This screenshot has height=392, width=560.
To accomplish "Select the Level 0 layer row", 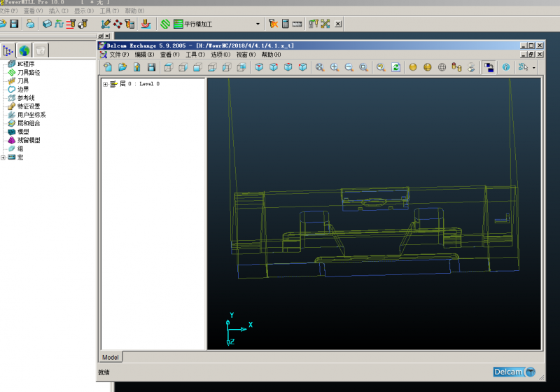I will 135,84.
